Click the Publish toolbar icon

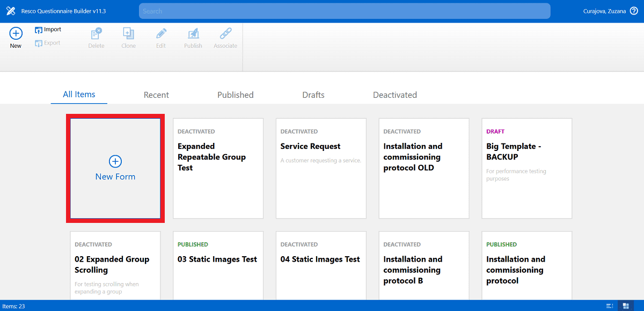(193, 33)
